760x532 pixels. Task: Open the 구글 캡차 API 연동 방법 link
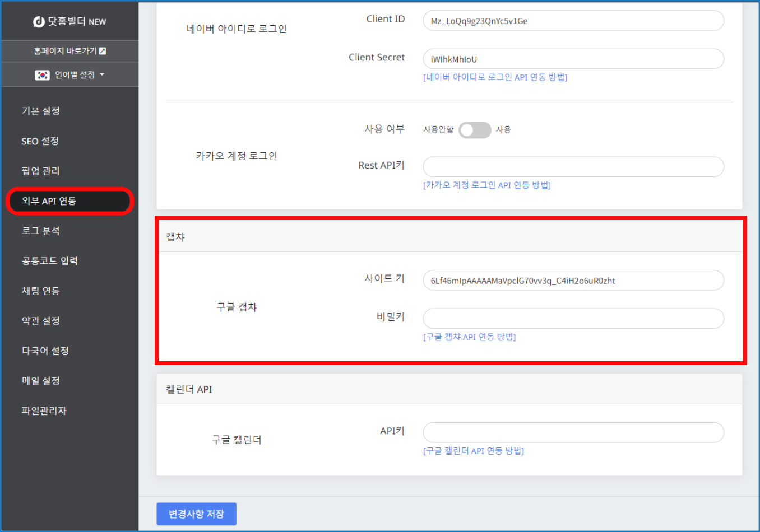pyautogui.click(x=469, y=337)
